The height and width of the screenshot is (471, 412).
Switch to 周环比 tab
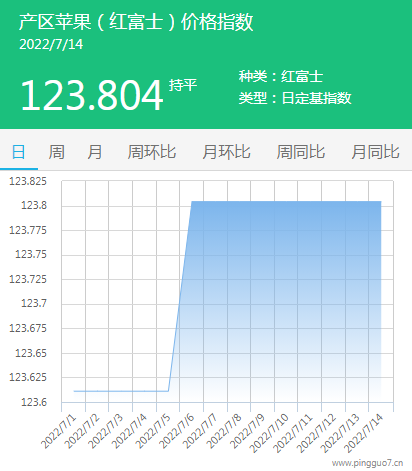tap(152, 152)
